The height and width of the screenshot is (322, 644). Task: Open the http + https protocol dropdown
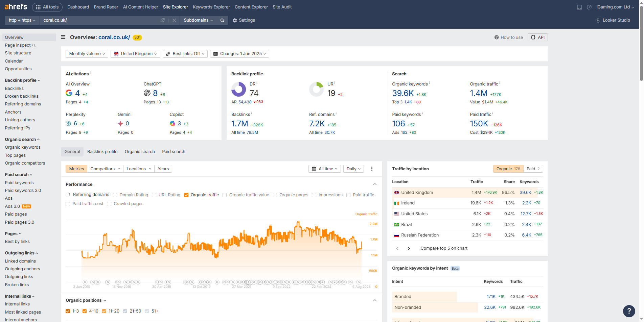(22, 20)
